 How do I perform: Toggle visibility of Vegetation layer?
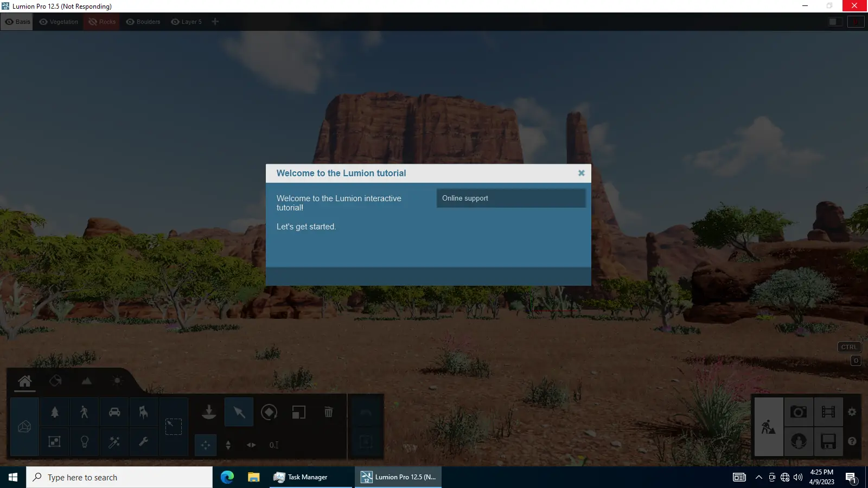point(43,22)
